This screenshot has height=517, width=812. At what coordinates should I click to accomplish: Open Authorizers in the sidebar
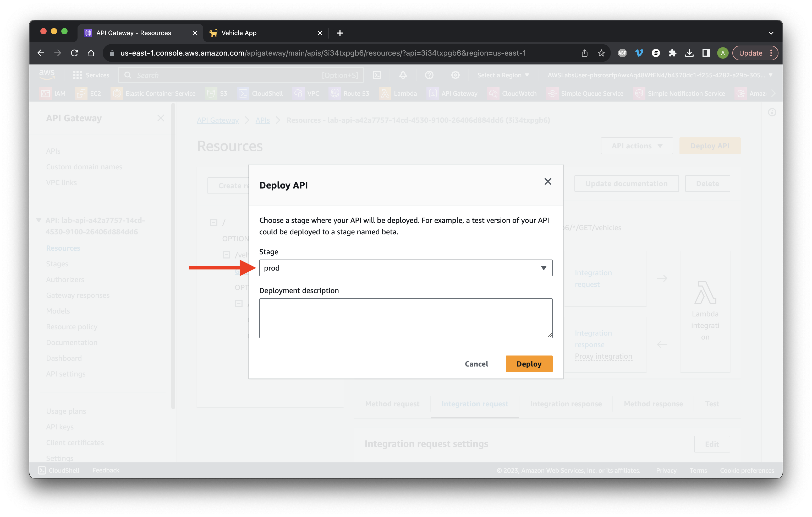click(x=65, y=279)
